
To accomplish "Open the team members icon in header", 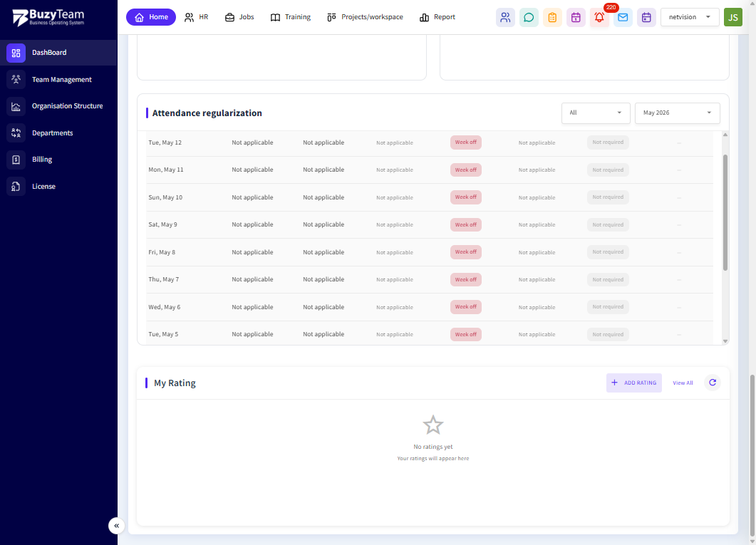I will [x=505, y=17].
